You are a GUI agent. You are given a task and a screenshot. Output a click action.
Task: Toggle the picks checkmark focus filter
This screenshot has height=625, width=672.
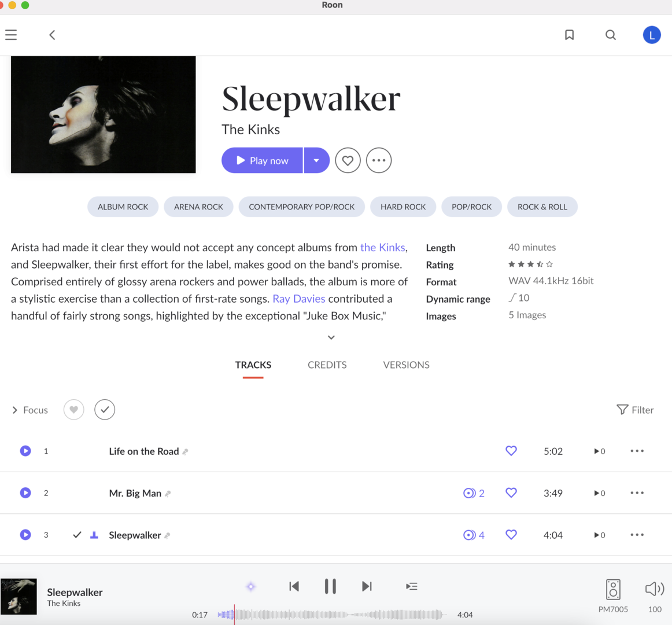[x=105, y=410]
